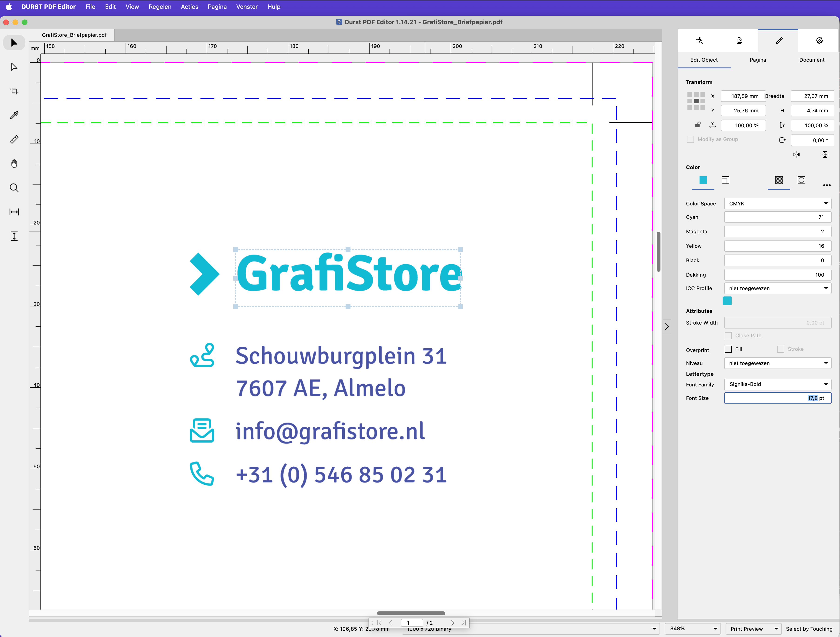Select the vertical distance measure tool

coord(14,236)
